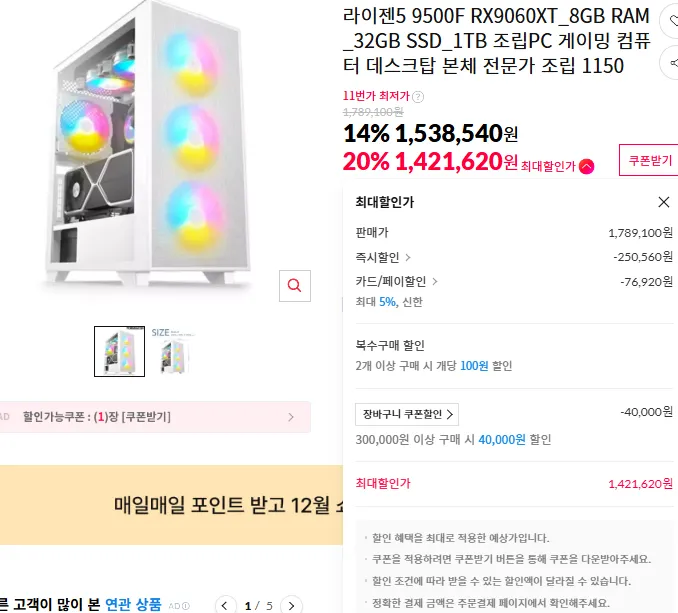Expand the 카드/페이할인 details chevron
The width and height of the screenshot is (678, 613).
435,282
